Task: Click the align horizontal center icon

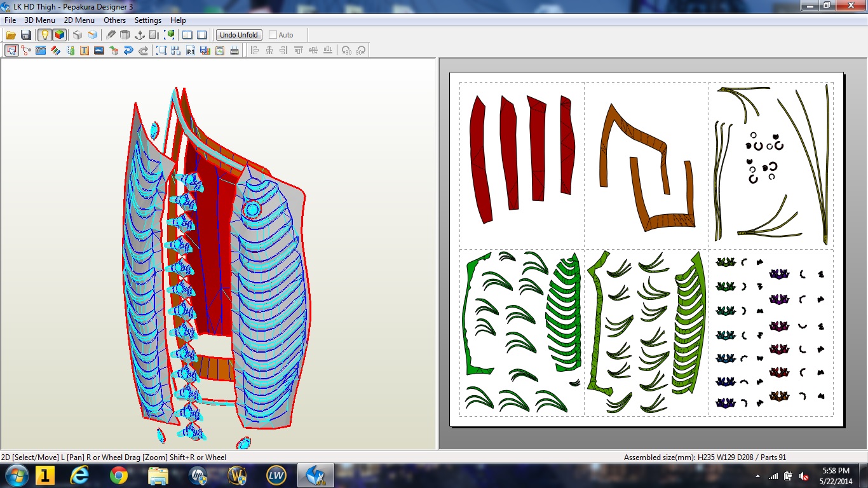Action: [269, 50]
